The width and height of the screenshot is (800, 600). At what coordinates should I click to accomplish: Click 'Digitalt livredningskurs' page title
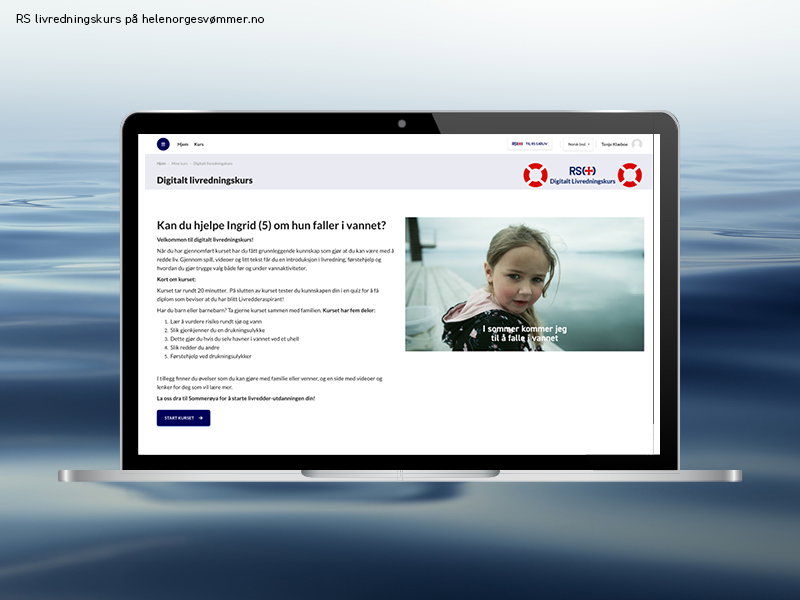205,180
